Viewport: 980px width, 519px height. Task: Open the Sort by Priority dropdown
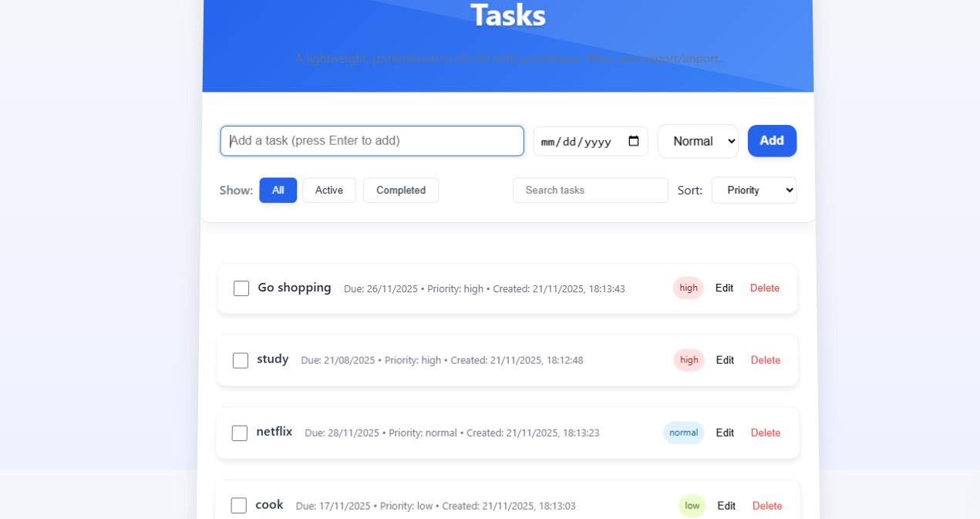click(x=753, y=190)
